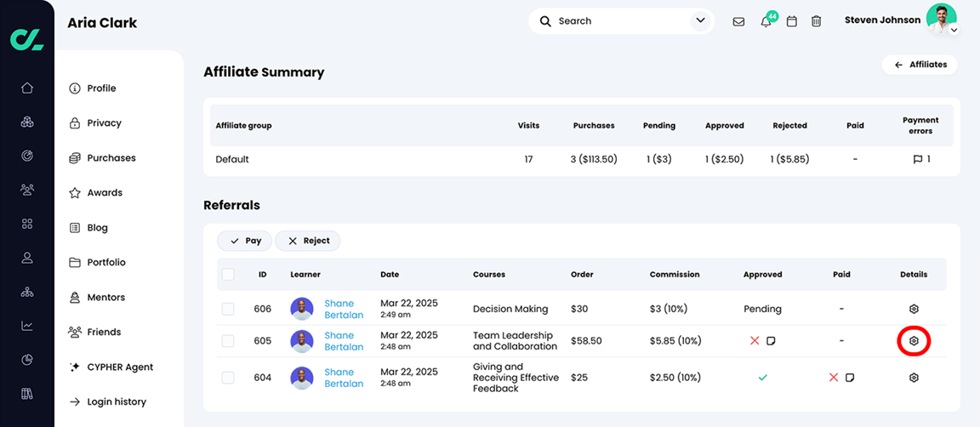The height and width of the screenshot is (427, 980).
Task: Open the Privacy menu item
Action: [x=95, y=123]
